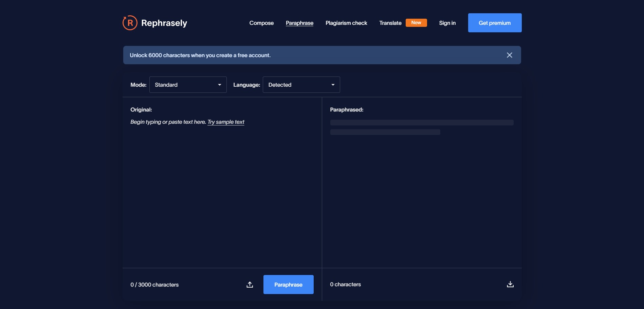644x309 pixels.
Task: Click the Unlock 6000 characters message text
Action: tap(200, 55)
